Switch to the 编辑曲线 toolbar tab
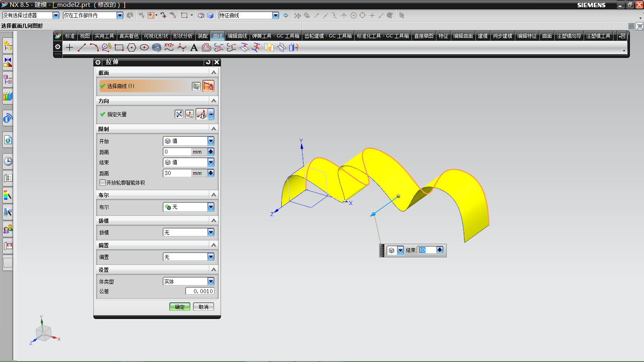This screenshot has height=362, width=644. tap(237, 36)
